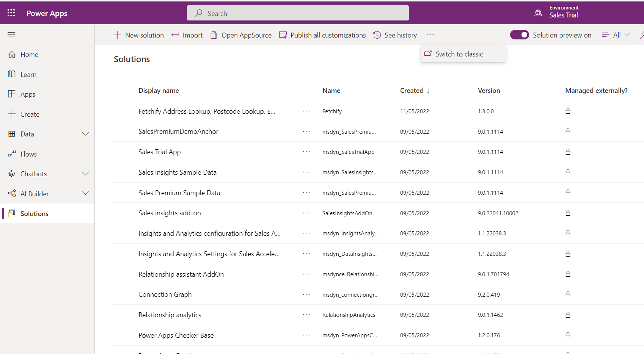This screenshot has height=354, width=644.
Task: Open the All filter dropdown
Action: 616,35
